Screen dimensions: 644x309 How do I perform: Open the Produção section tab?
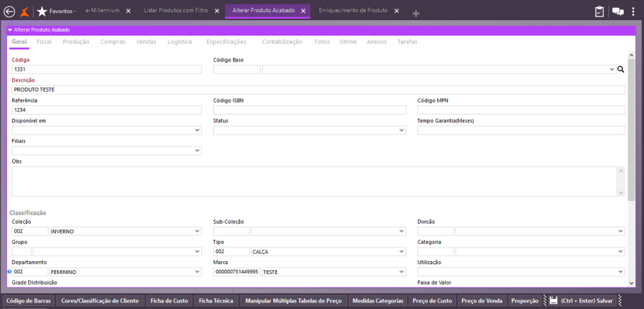[76, 42]
